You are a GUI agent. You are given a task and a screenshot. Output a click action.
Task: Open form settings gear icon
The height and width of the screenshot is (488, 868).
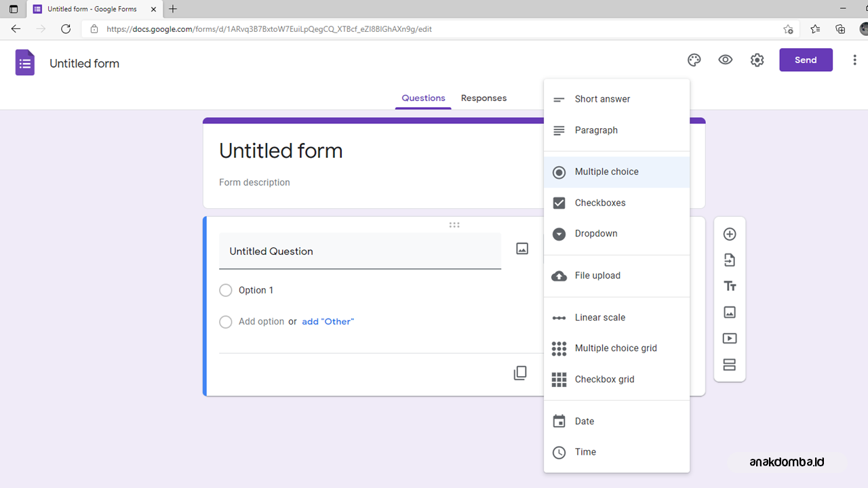[x=757, y=60]
